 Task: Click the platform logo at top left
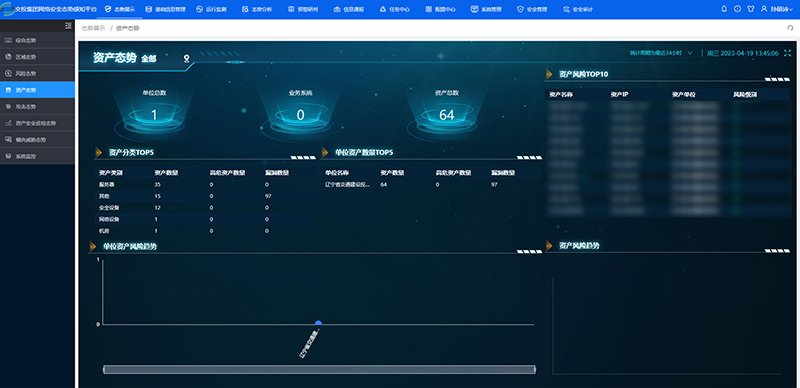pyautogui.click(x=7, y=9)
